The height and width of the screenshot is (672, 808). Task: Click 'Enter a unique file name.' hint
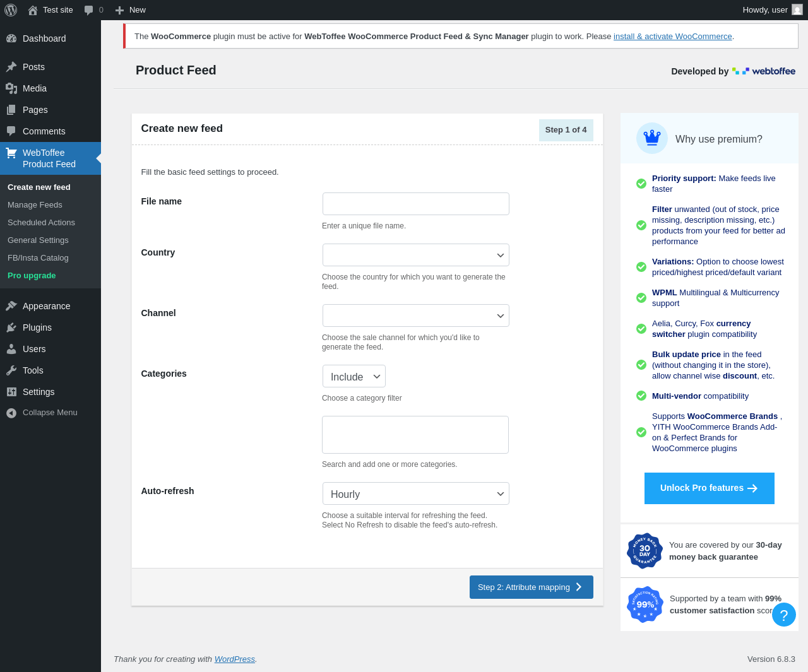coord(364,226)
